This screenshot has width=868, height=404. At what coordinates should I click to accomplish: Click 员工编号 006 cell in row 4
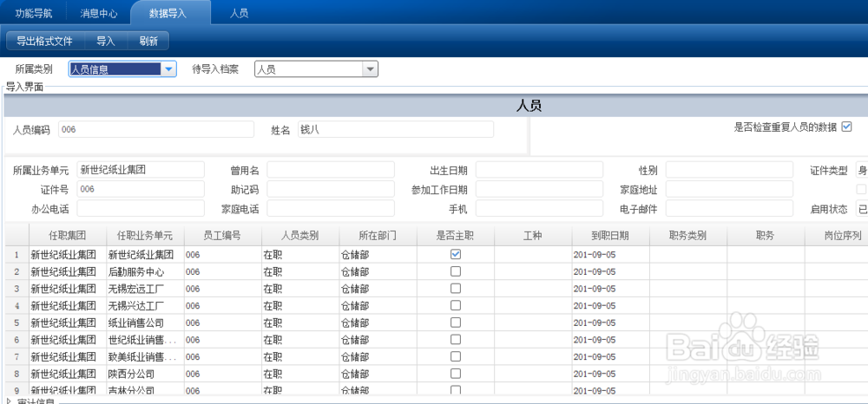[222, 306]
